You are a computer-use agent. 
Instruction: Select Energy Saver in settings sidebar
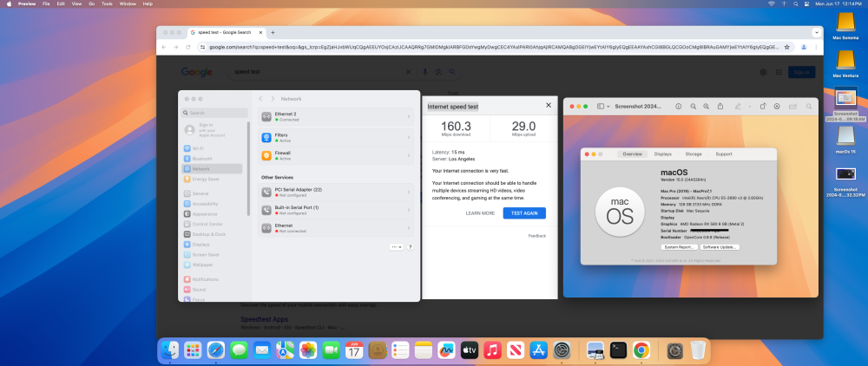coord(213,180)
